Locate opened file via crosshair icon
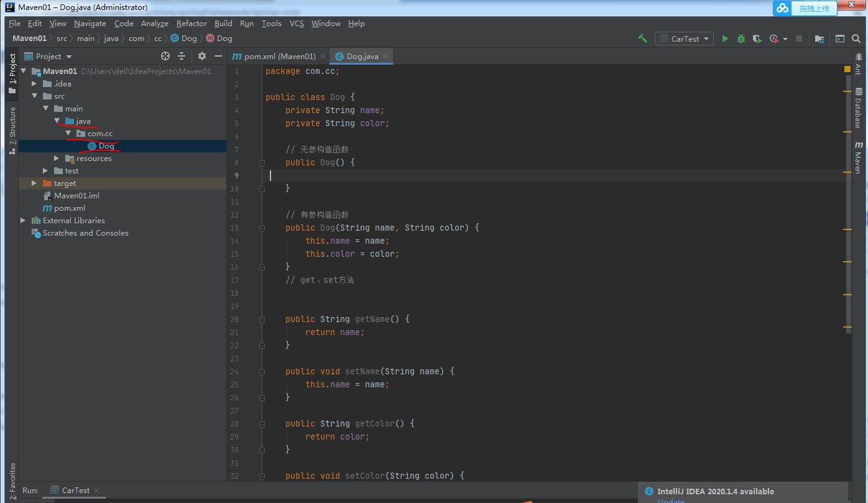 click(165, 56)
